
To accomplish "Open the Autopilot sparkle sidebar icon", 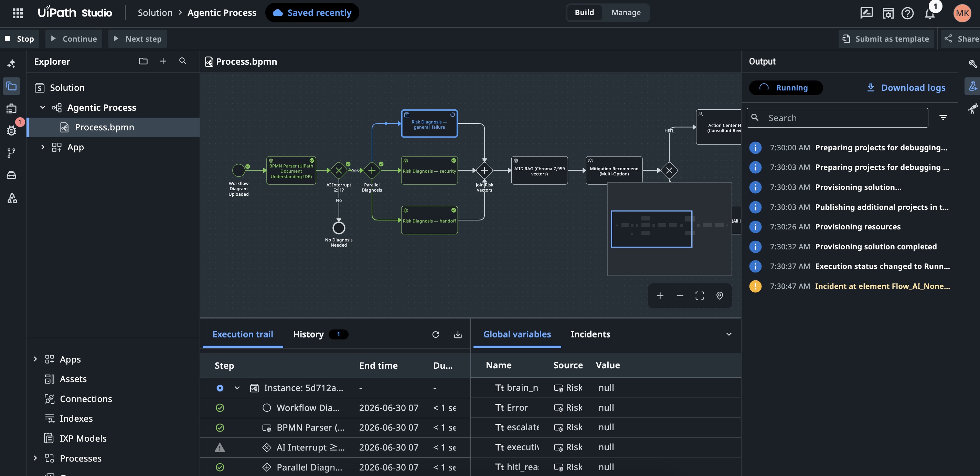I will 11,63.
